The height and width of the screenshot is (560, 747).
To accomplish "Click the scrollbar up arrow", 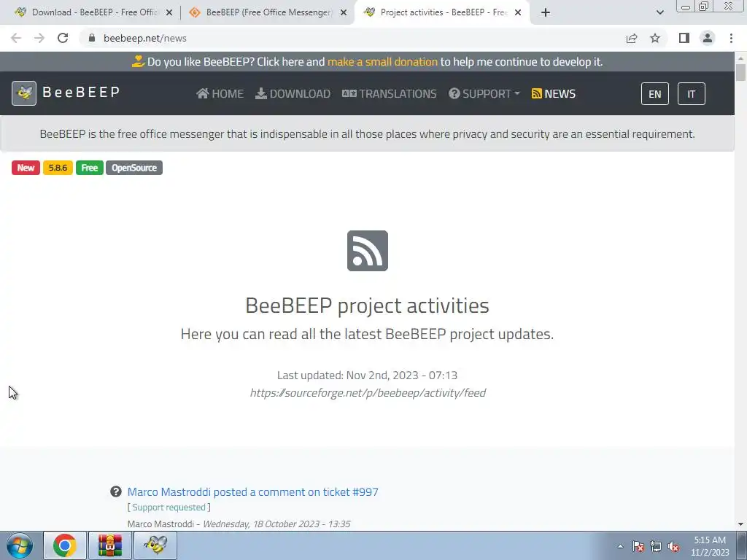I will point(740,58).
